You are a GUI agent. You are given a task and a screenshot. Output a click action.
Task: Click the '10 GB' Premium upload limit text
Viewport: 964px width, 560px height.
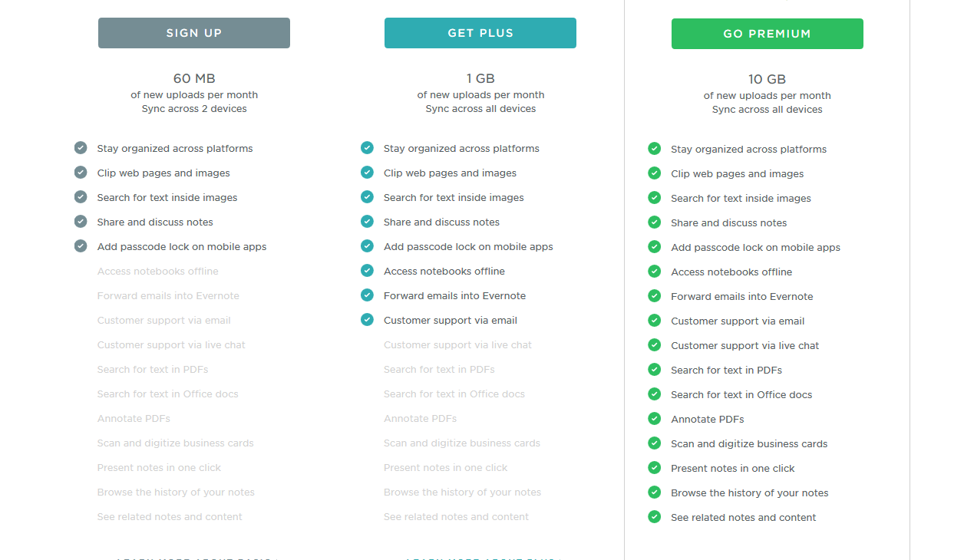[768, 79]
